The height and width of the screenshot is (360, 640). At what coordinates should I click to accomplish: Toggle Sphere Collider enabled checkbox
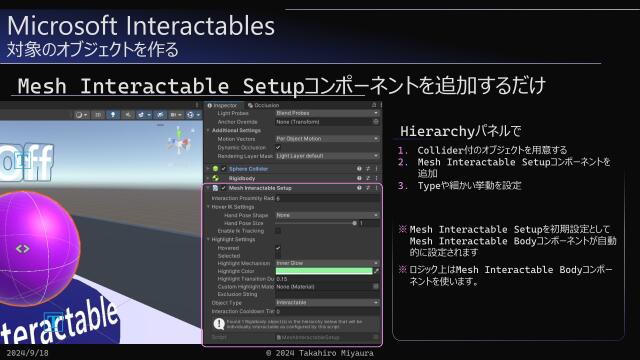pyautogui.click(x=223, y=169)
